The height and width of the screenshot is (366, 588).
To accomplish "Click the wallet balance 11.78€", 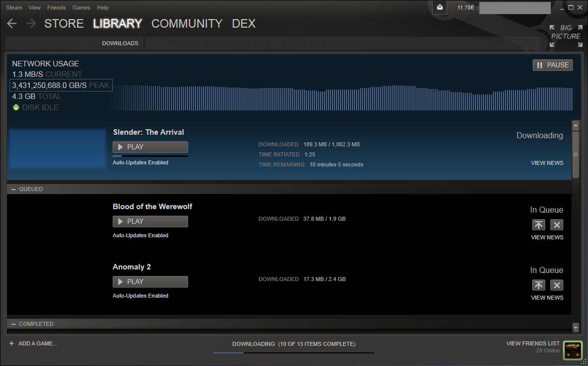I will click(x=465, y=8).
